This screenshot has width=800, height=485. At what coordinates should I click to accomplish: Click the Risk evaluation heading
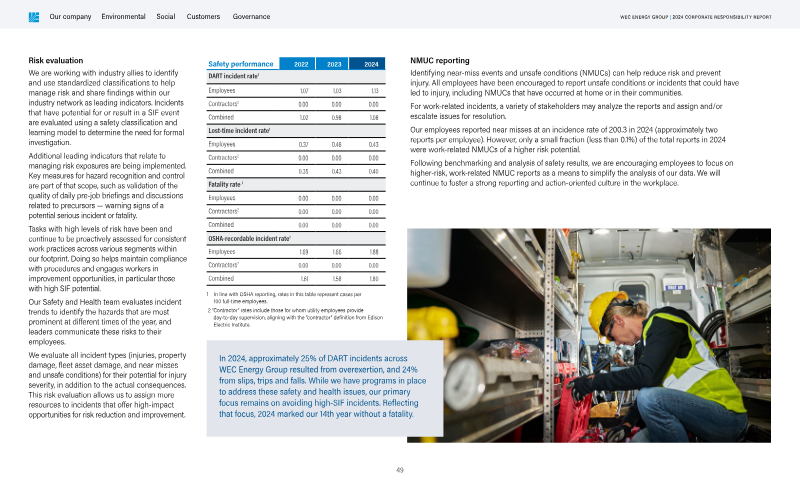click(x=55, y=61)
